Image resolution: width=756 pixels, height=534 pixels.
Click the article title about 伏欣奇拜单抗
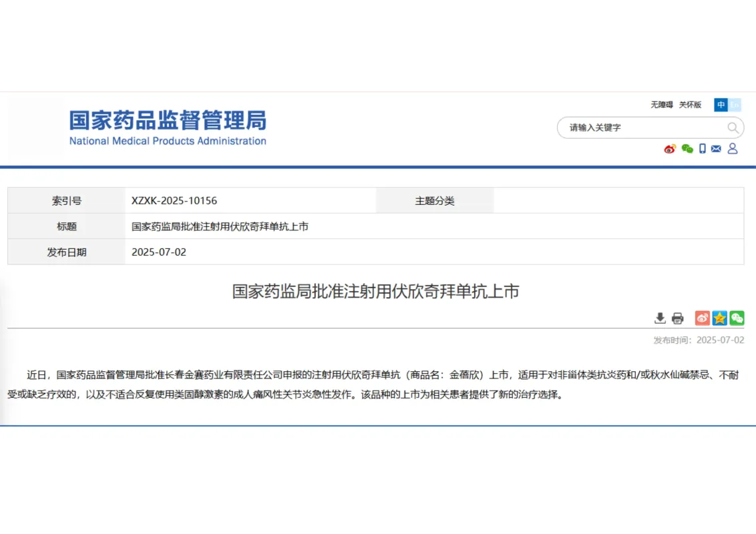click(376, 292)
